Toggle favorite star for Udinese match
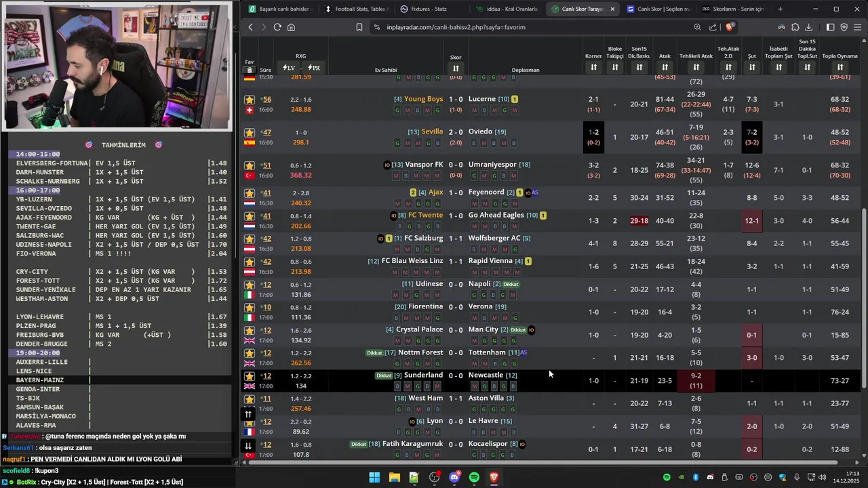This screenshot has width=868, height=488. 250,285
